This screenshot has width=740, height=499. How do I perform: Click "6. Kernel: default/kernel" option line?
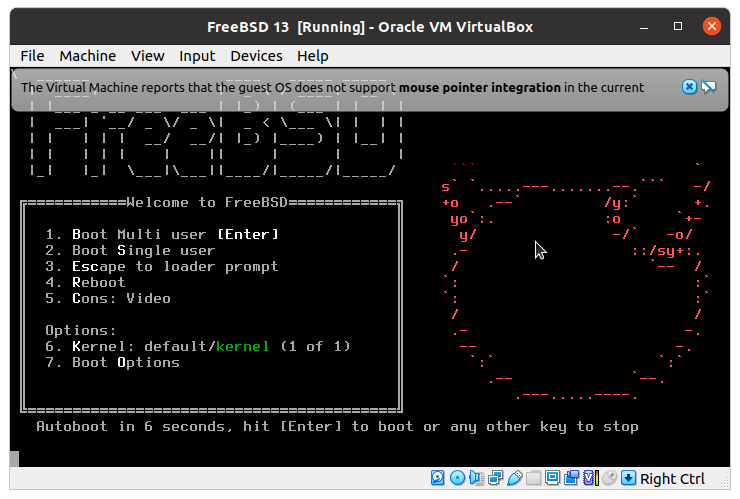click(198, 346)
